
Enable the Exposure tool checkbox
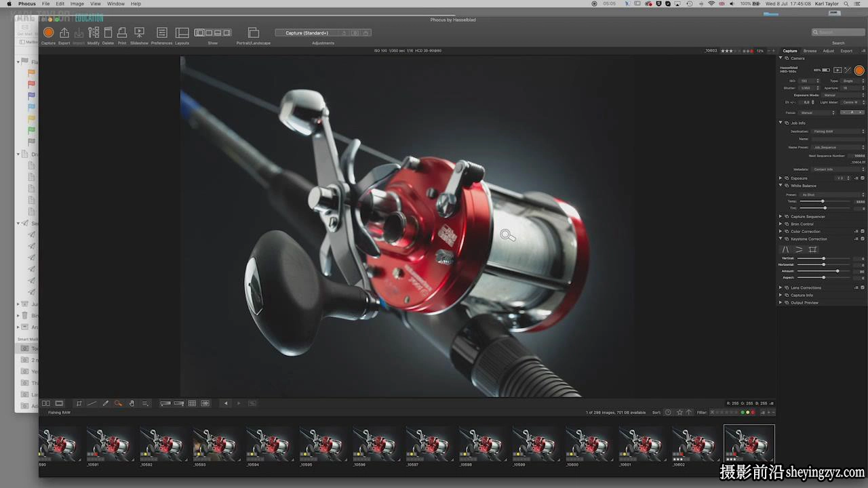(x=863, y=178)
